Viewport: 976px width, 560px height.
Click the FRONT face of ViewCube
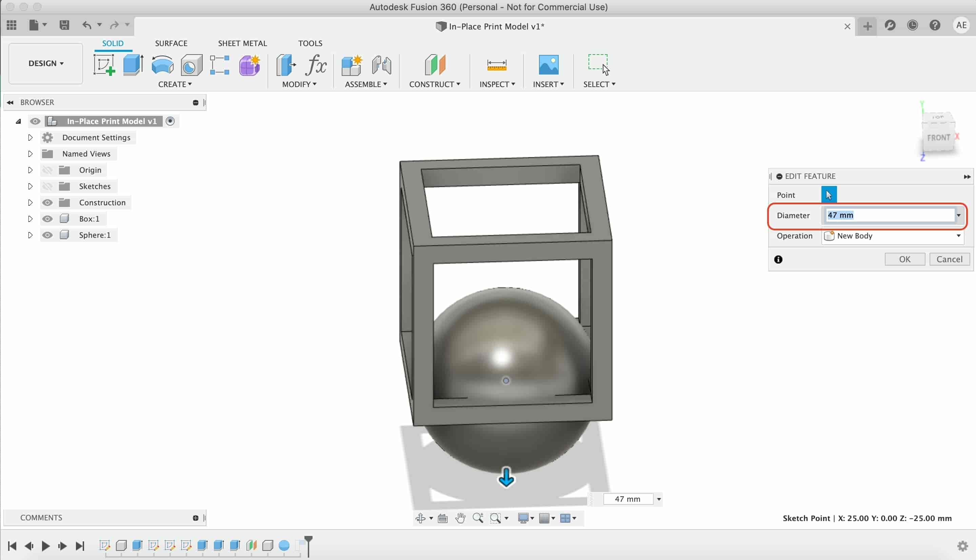point(938,138)
